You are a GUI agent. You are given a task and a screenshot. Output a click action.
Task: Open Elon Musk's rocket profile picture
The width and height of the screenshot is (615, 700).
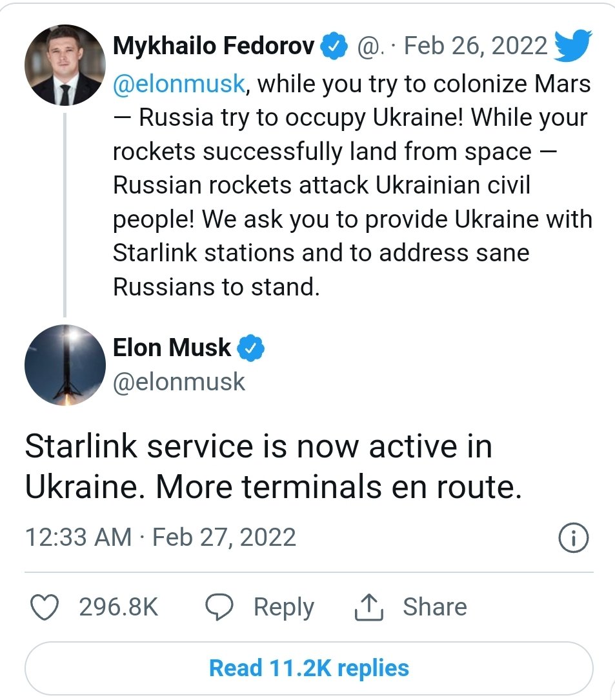tap(64, 365)
